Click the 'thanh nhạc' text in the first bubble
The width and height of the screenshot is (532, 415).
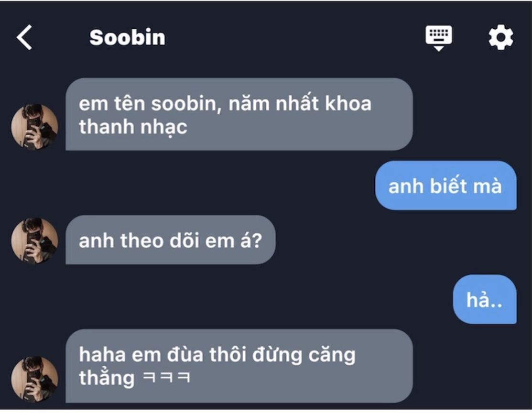(133, 127)
